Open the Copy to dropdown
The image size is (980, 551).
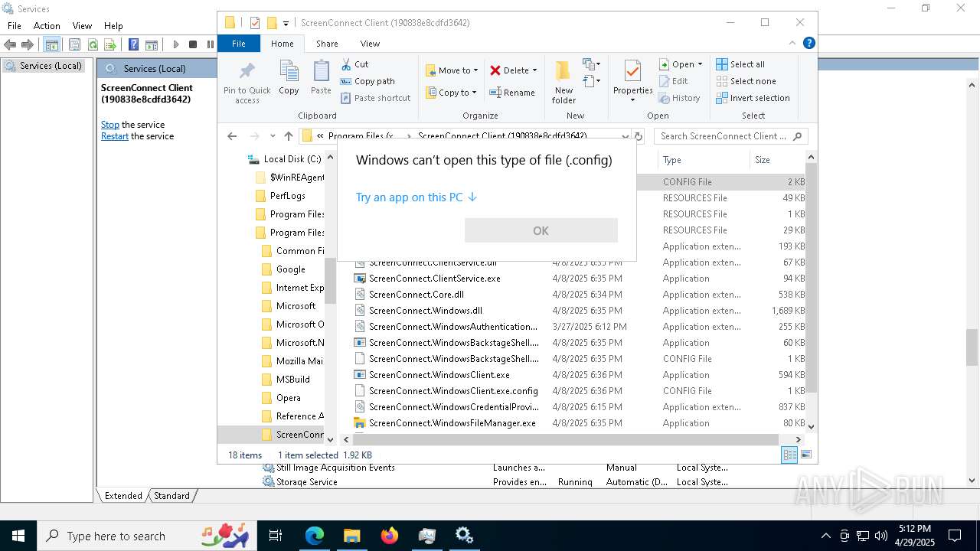click(x=452, y=93)
